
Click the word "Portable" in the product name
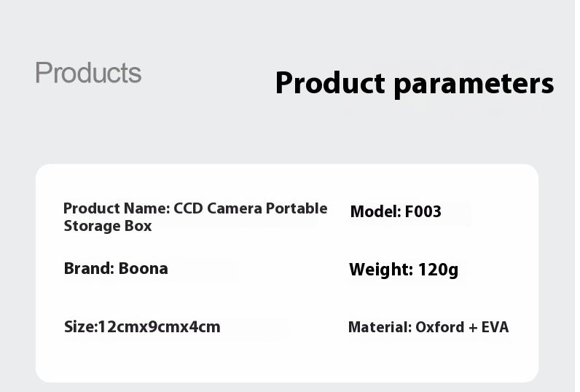click(296, 208)
